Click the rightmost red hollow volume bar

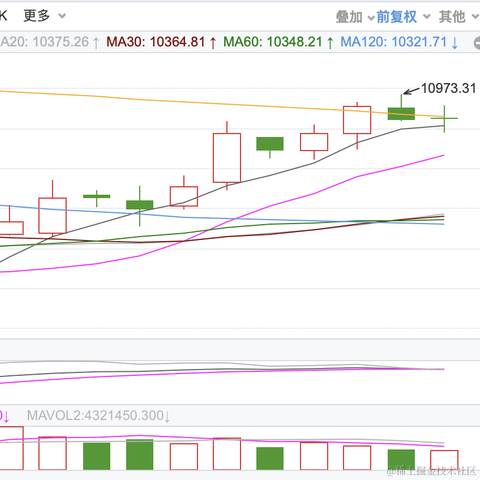[x=444, y=460]
